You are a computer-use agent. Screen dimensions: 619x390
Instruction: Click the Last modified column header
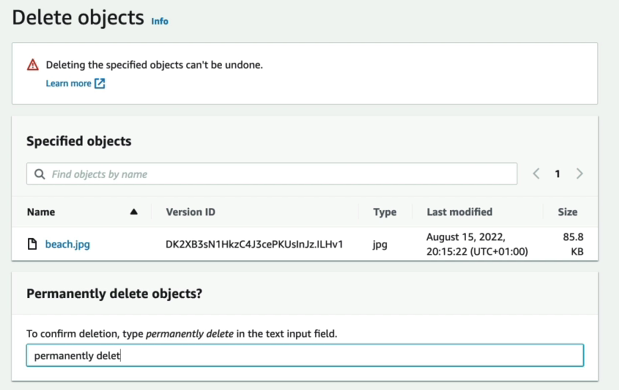click(460, 212)
